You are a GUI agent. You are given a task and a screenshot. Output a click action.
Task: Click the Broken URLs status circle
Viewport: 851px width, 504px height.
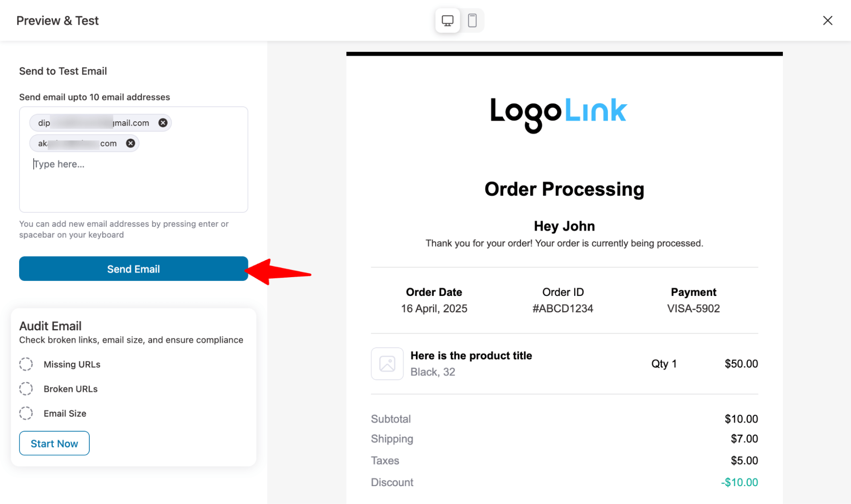pyautogui.click(x=26, y=389)
